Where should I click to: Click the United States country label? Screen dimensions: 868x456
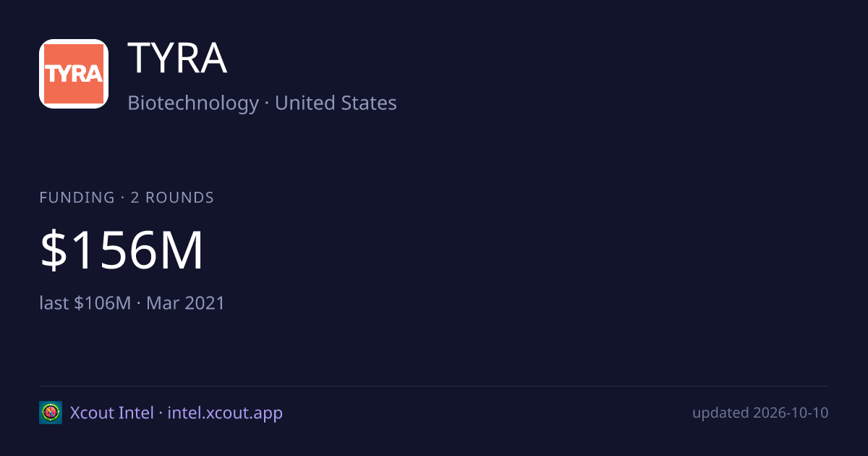click(336, 103)
